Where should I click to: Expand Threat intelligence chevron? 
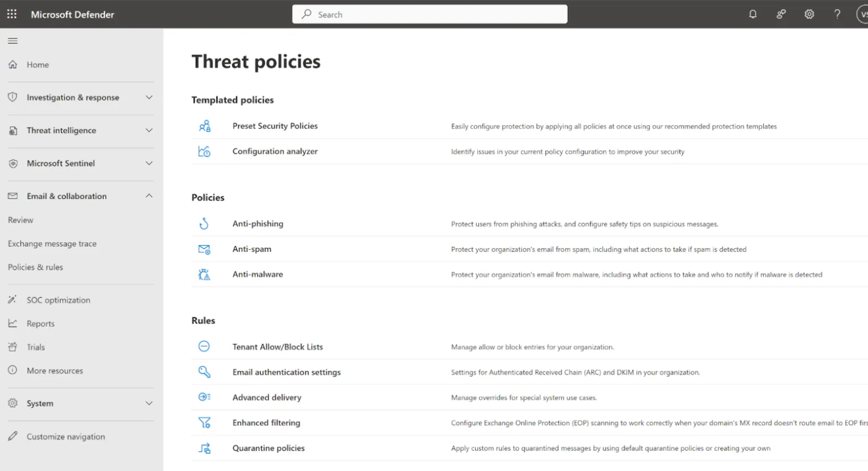point(149,130)
